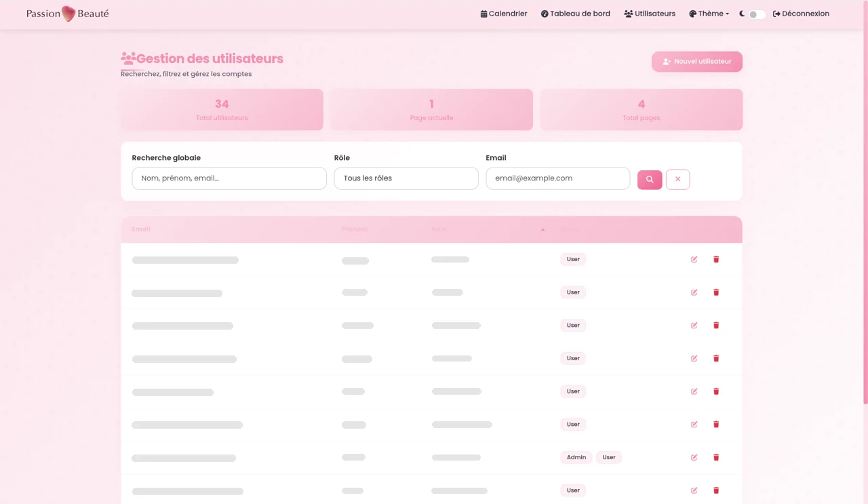
Task: Click the User badge in the first row
Action: point(573,259)
